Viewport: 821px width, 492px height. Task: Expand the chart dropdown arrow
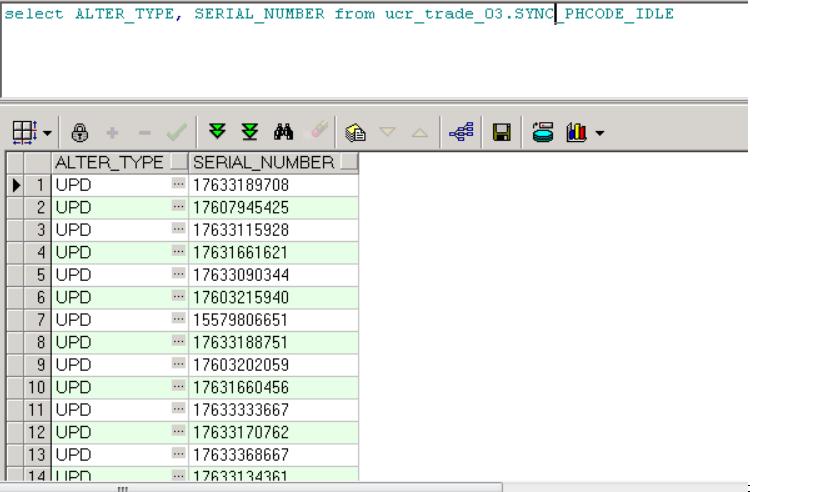click(600, 133)
